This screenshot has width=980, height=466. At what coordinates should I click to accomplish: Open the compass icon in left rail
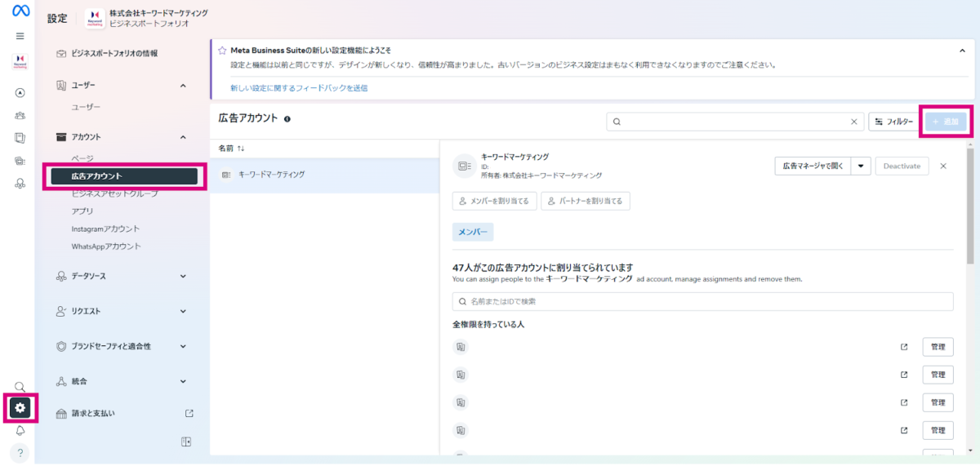click(x=20, y=93)
